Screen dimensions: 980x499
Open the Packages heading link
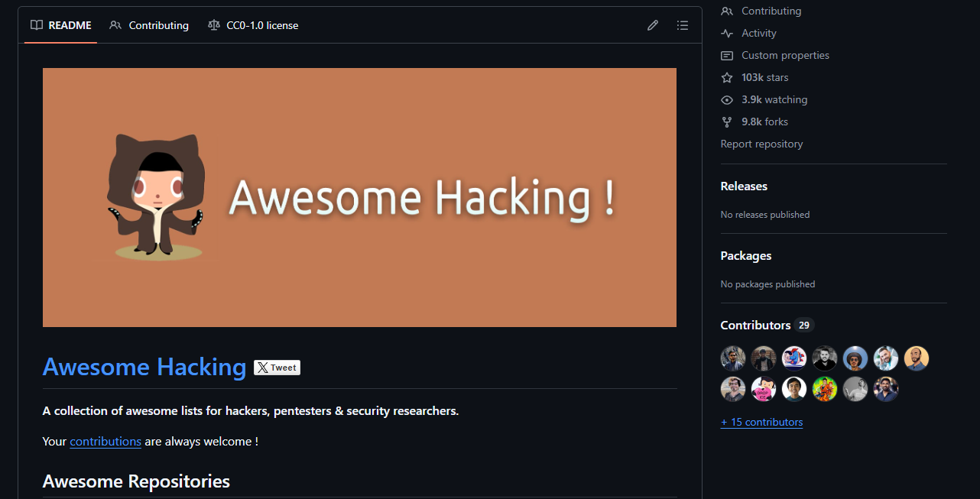pyautogui.click(x=746, y=256)
